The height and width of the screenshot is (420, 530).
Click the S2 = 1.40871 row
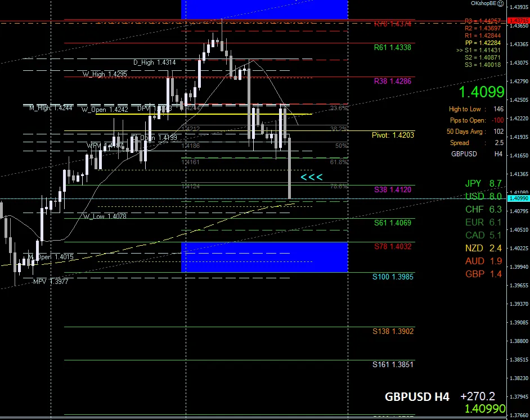pyautogui.click(x=483, y=57)
